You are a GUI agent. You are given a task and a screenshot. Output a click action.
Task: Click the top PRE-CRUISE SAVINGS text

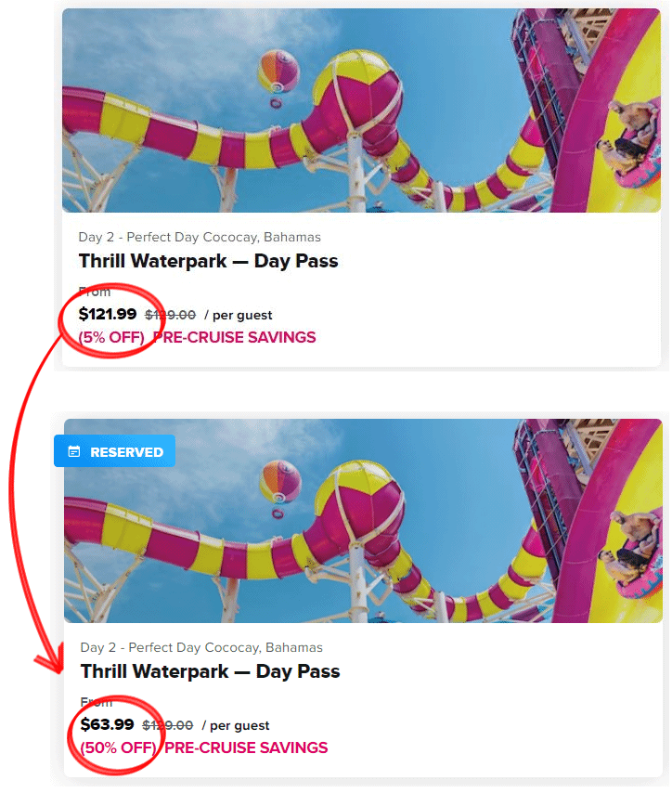tap(234, 337)
